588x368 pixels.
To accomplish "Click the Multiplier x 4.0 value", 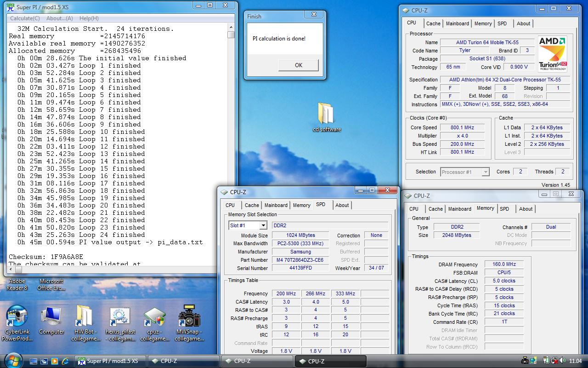I will coord(462,136).
